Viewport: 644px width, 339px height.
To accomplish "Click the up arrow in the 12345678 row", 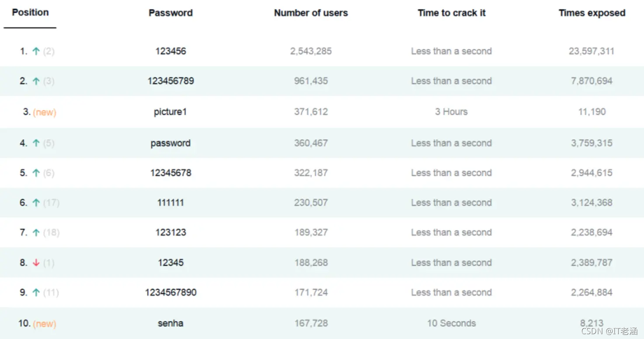I will [x=36, y=173].
